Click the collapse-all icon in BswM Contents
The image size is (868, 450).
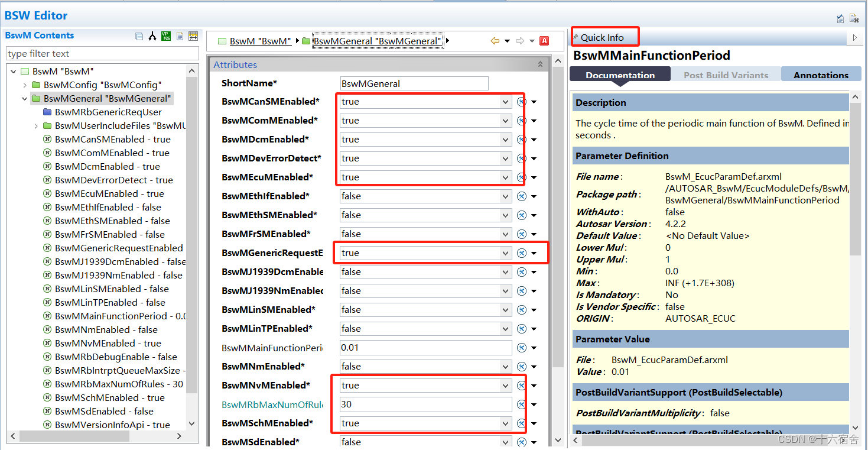click(x=139, y=36)
